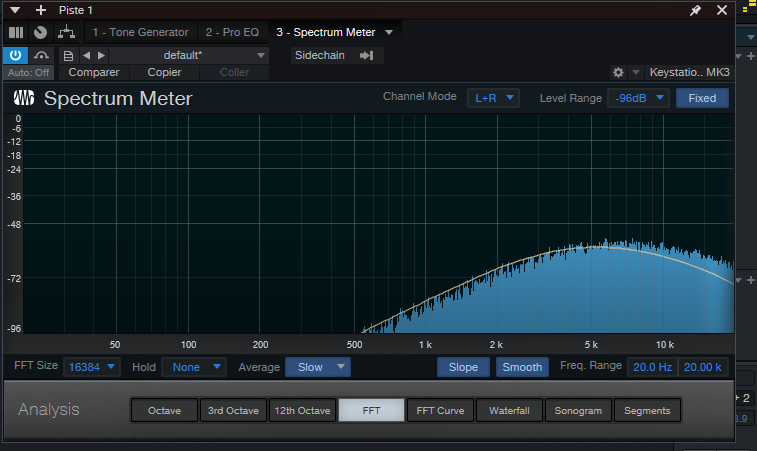
Task: Open the routing view icon
Action: (x=66, y=32)
